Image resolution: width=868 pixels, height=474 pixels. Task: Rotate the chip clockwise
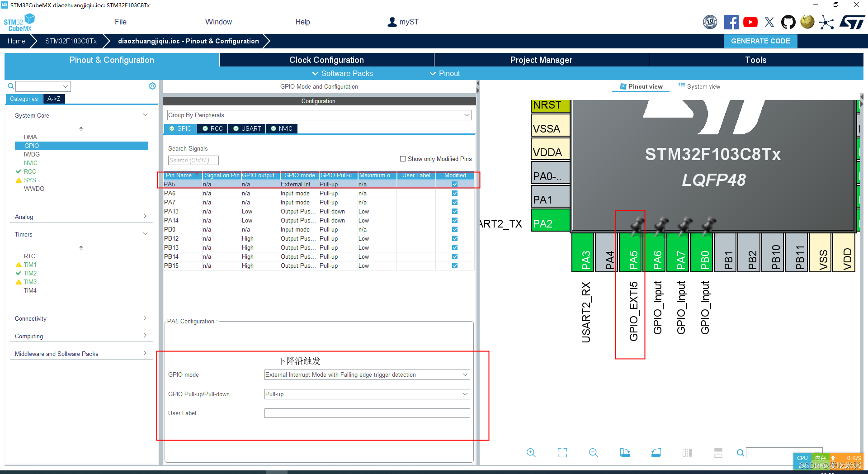pos(625,453)
